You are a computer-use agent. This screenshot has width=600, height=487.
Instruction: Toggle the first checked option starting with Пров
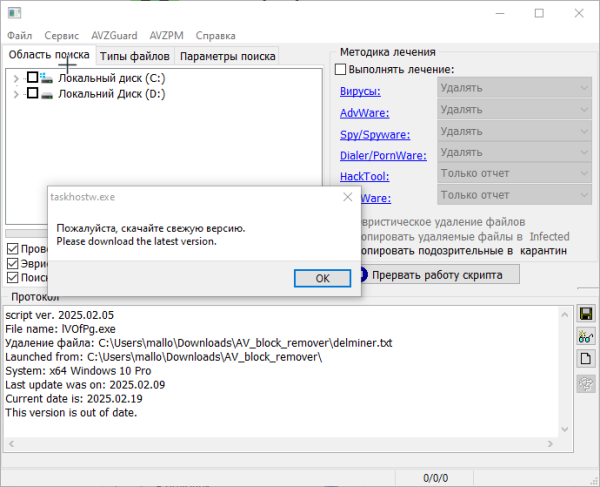click(x=13, y=249)
